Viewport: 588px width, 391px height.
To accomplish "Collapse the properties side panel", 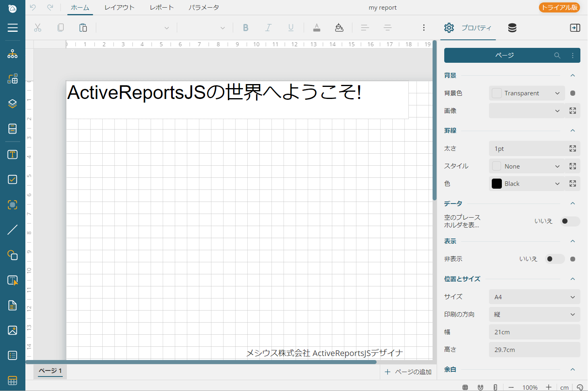I will pos(575,28).
